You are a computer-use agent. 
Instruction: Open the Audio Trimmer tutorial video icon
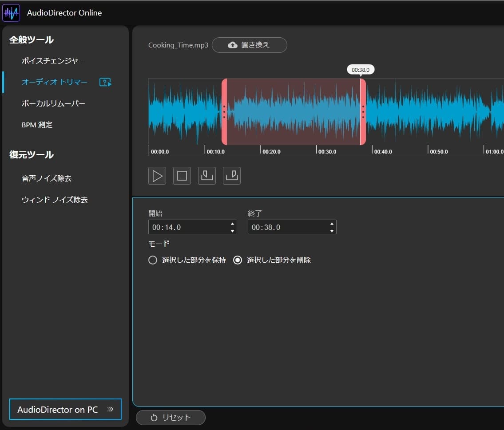tap(105, 82)
